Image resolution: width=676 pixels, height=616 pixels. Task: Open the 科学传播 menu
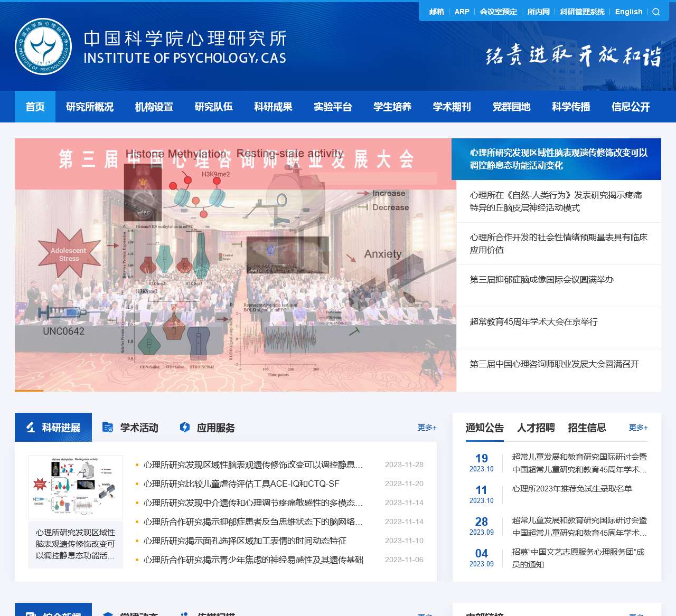(x=571, y=107)
